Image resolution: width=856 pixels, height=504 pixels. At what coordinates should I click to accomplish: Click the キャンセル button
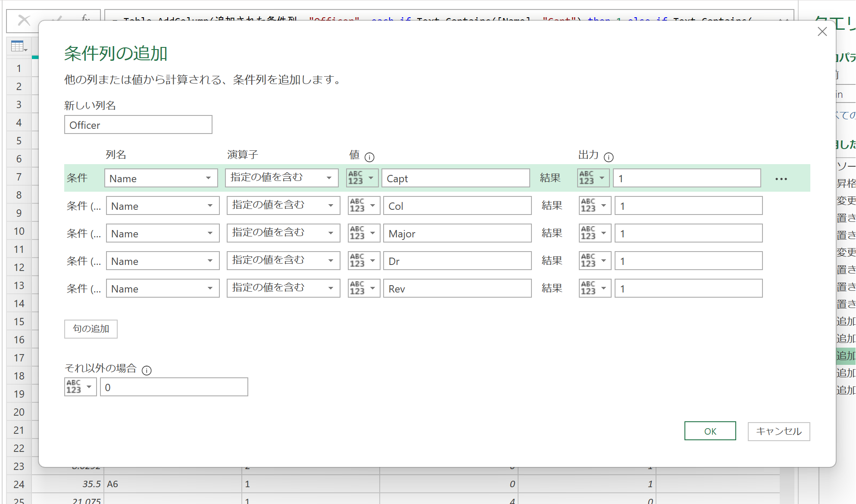pyautogui.click(x=778, y=431)
